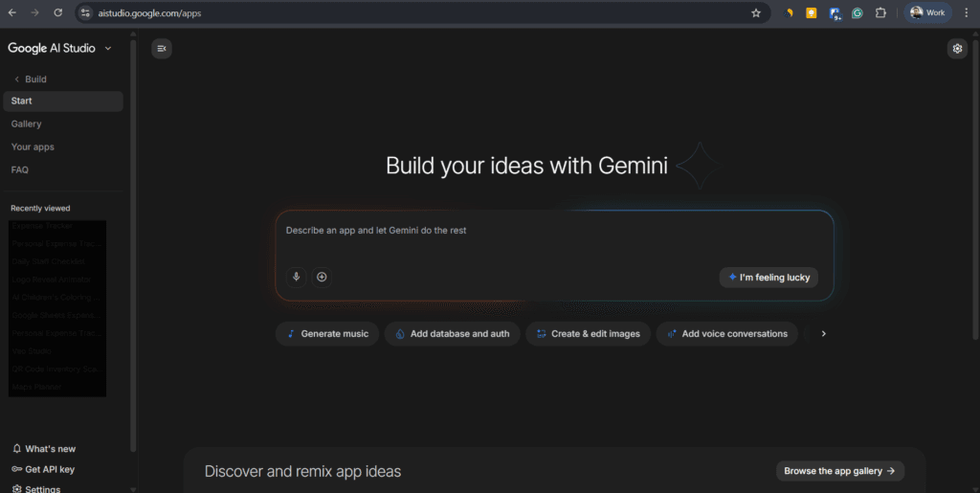Go back from the Build section

click(x=17, y=79)
